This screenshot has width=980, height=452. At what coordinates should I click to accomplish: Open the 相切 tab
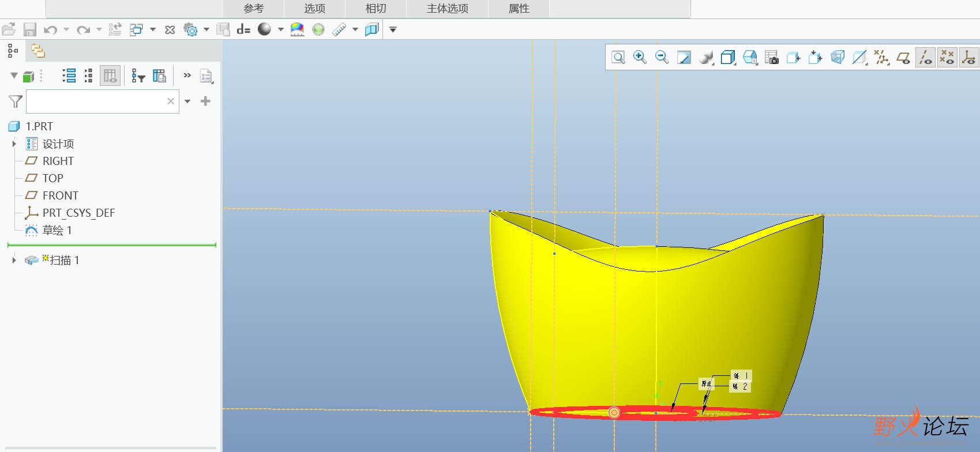coord(376,9)
